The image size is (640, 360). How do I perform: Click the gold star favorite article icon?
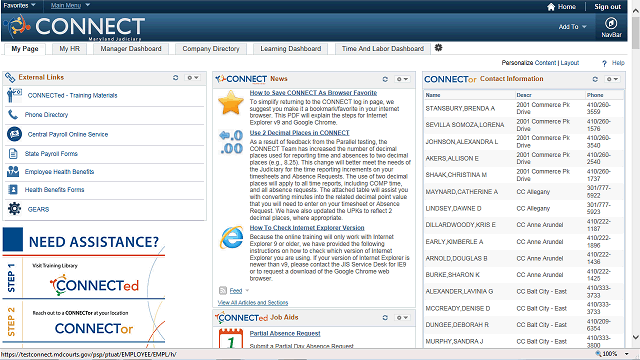pyautogui.click(x=231, y=103)
